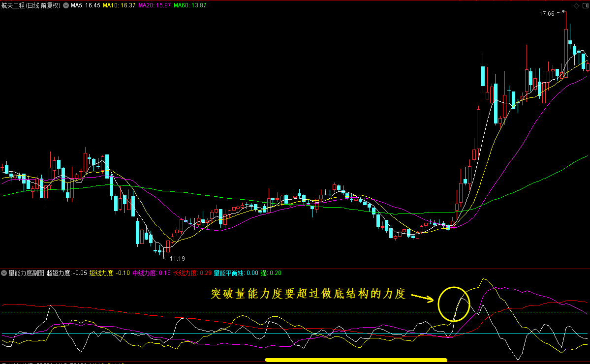Select the MA5: 16.45 indicator label
The width and height of the screenshot is (590, 364).
[86, 5]
